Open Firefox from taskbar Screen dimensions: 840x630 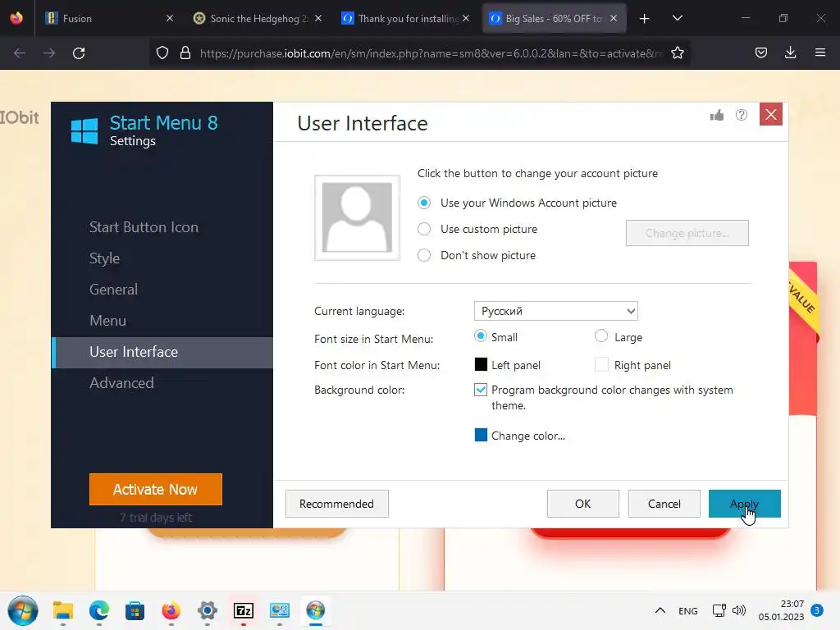click(171, 610)
